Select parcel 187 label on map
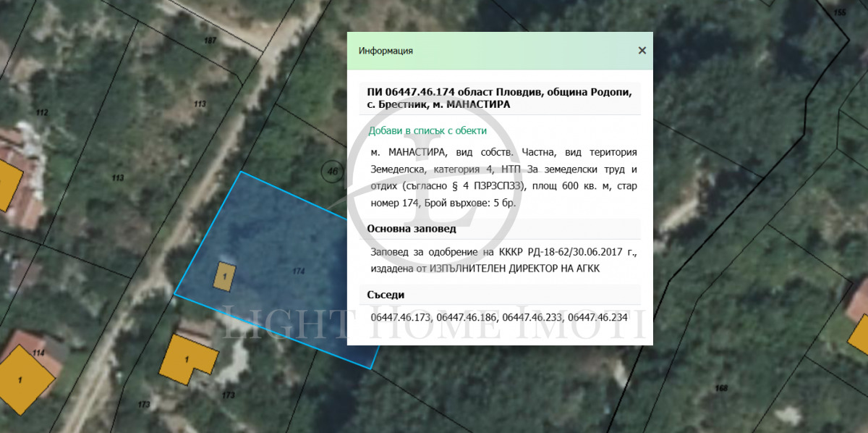Screen dimensions: 868x433 tap(210, 40)
